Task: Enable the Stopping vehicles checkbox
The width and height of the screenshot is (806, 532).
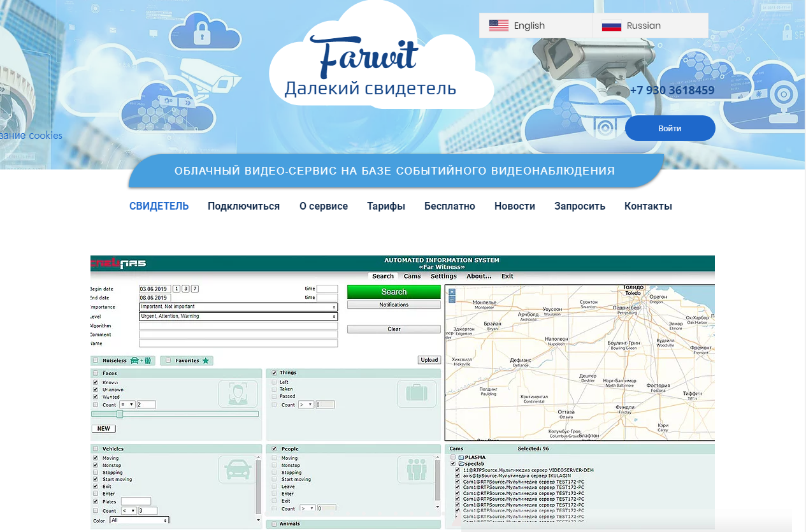Action: pyautogui.click(x=96, y=473)
